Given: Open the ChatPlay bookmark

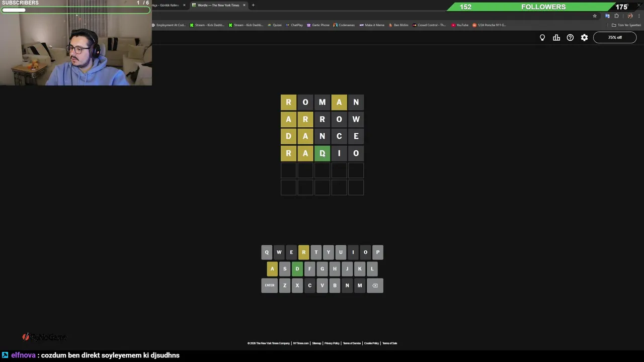Looking at the screenshot, I should (x=294, y=25).
